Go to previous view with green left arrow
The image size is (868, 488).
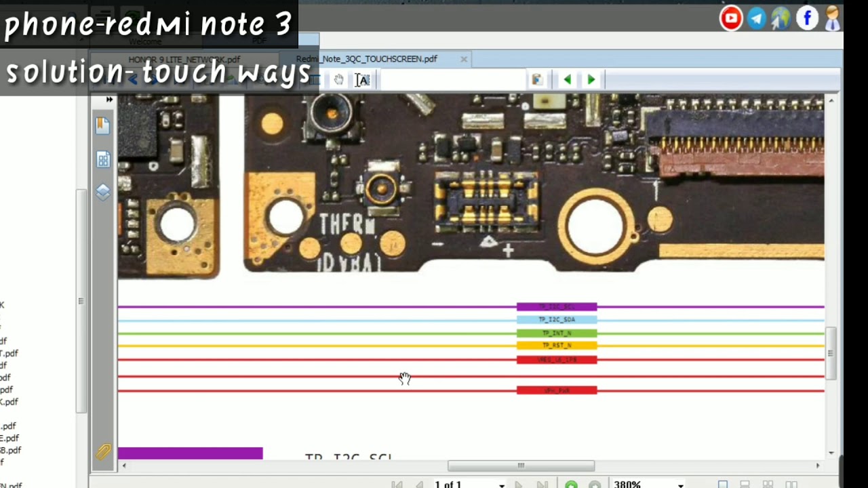tap(568, 80)
